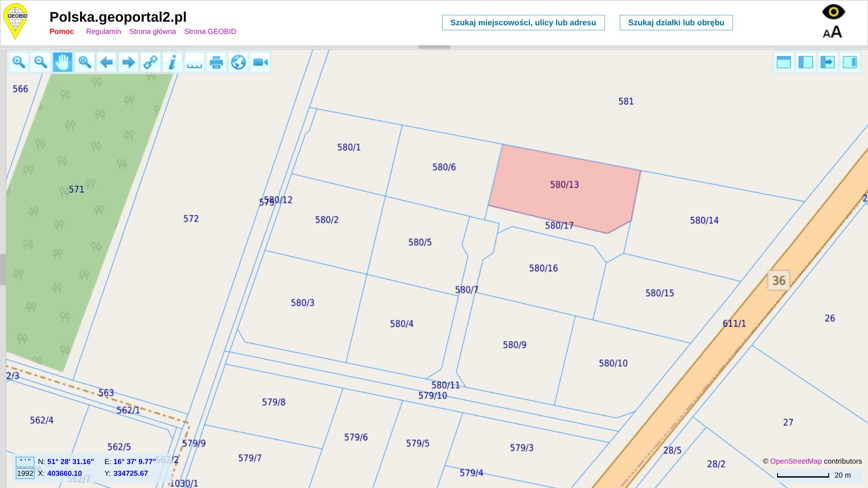Click Szukaj miejscowości, ulicy lub adresu
Viewport: 868px width, 488px height.
click(524, 23)
